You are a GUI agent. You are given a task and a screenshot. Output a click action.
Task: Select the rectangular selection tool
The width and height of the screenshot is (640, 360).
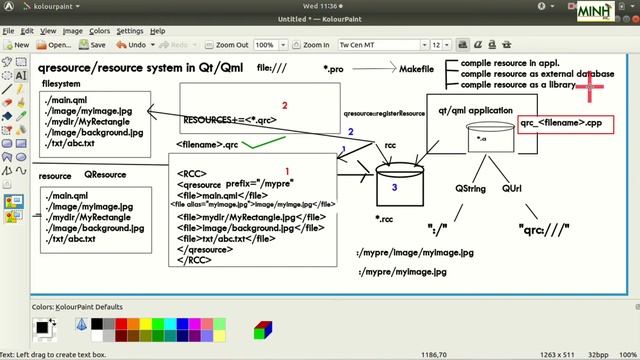click(21, 62)
